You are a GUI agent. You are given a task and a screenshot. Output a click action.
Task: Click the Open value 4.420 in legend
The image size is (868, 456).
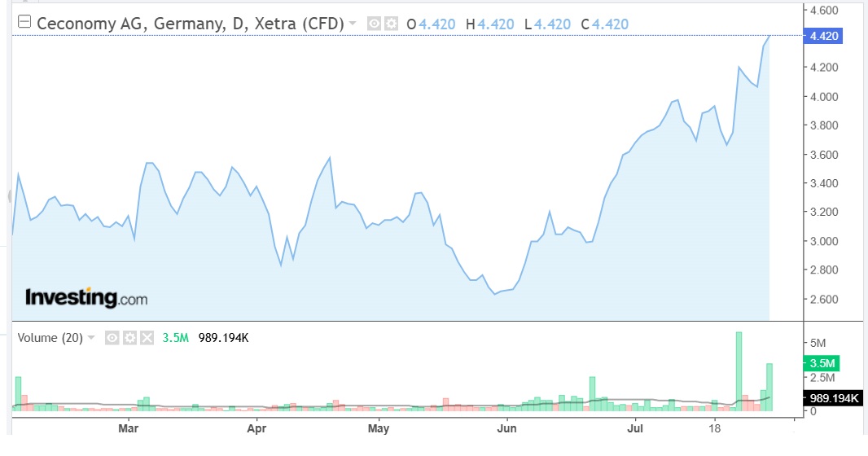[x=436, y=24]
